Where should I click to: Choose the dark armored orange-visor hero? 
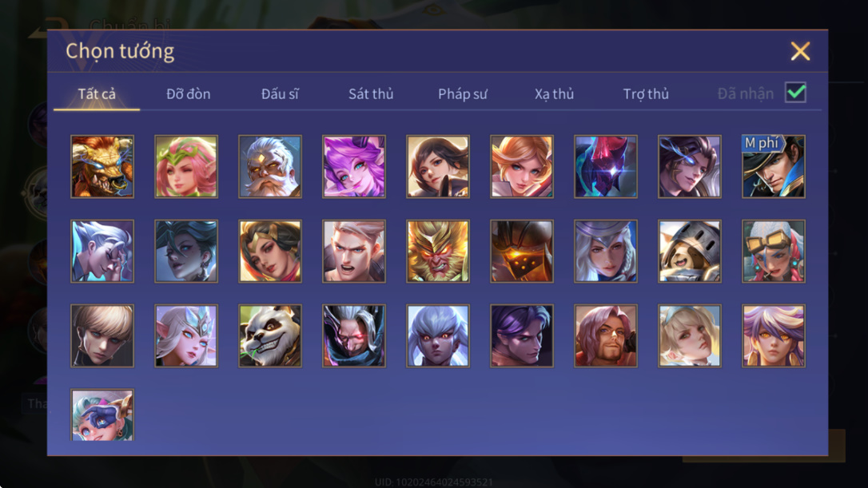click(521, 252)
